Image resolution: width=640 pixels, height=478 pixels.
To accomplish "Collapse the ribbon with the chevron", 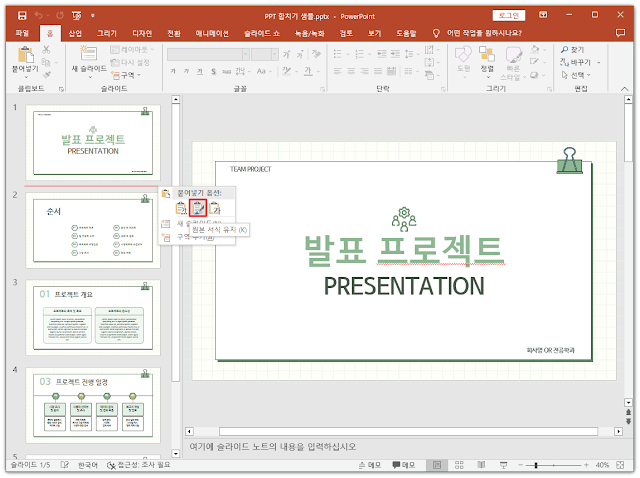I will 624,89.
